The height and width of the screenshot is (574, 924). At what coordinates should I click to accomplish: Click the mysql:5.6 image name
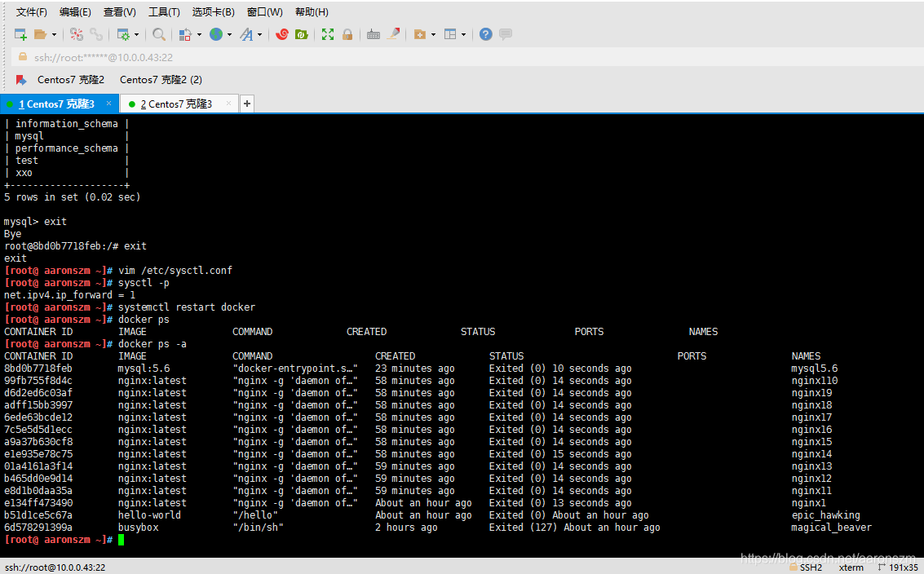pos(144,369)
